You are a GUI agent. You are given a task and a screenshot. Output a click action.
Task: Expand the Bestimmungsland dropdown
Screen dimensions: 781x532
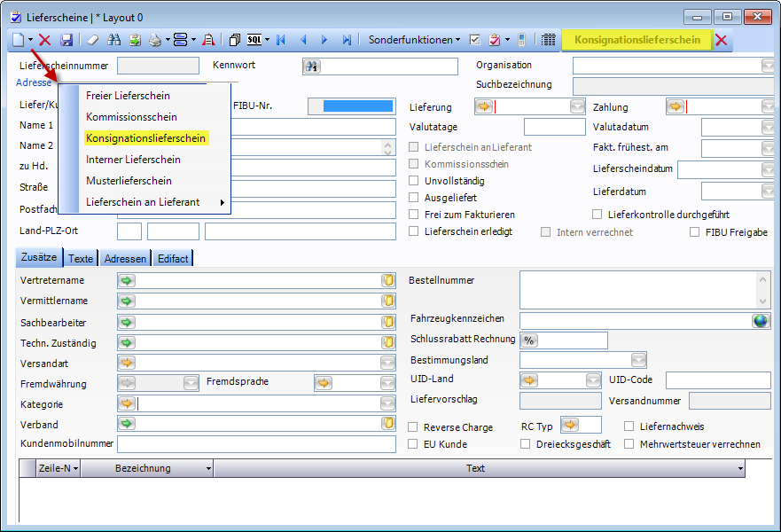(x=639, y=361)
